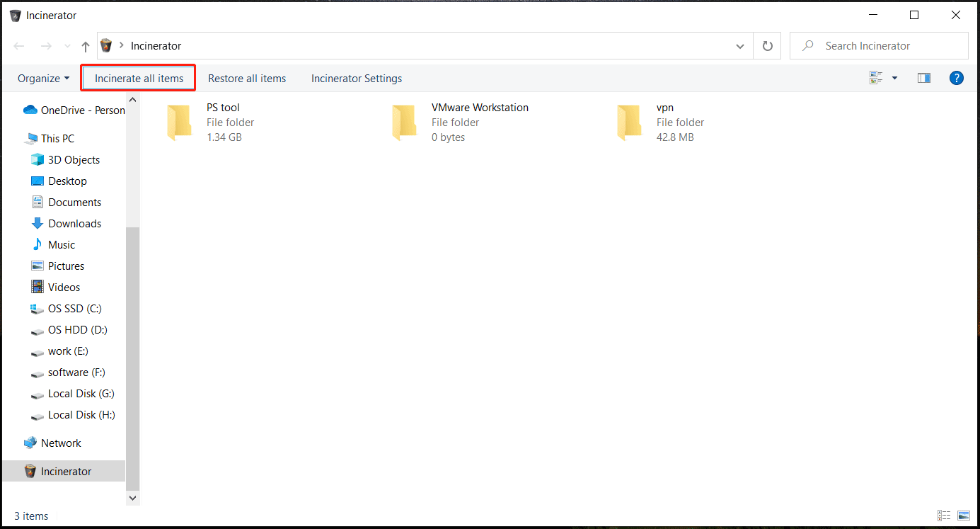Toggle the preview pane
Viewport: 980px width, 529px height.
(924, 79)
